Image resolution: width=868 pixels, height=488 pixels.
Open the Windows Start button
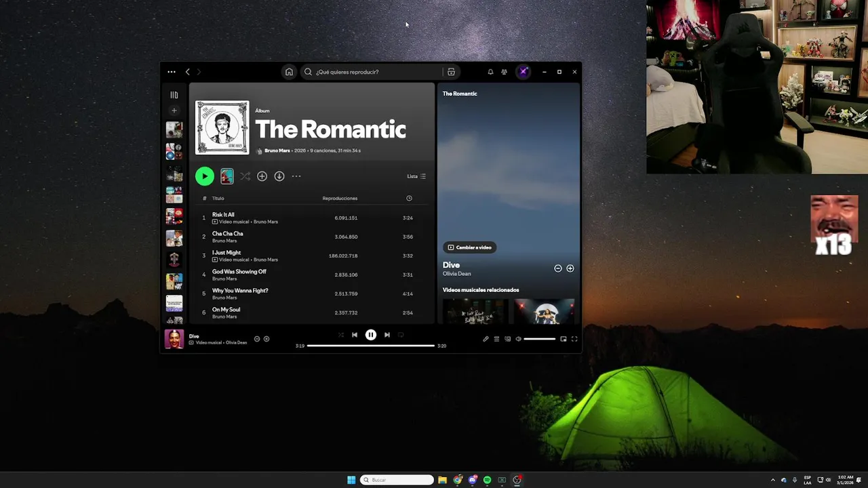tap(351, 480)
